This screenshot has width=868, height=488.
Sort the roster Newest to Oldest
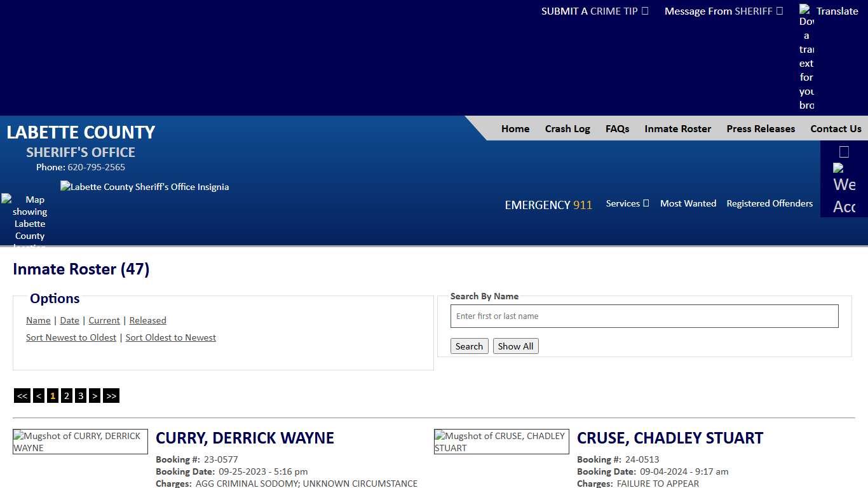click(71, 337)
